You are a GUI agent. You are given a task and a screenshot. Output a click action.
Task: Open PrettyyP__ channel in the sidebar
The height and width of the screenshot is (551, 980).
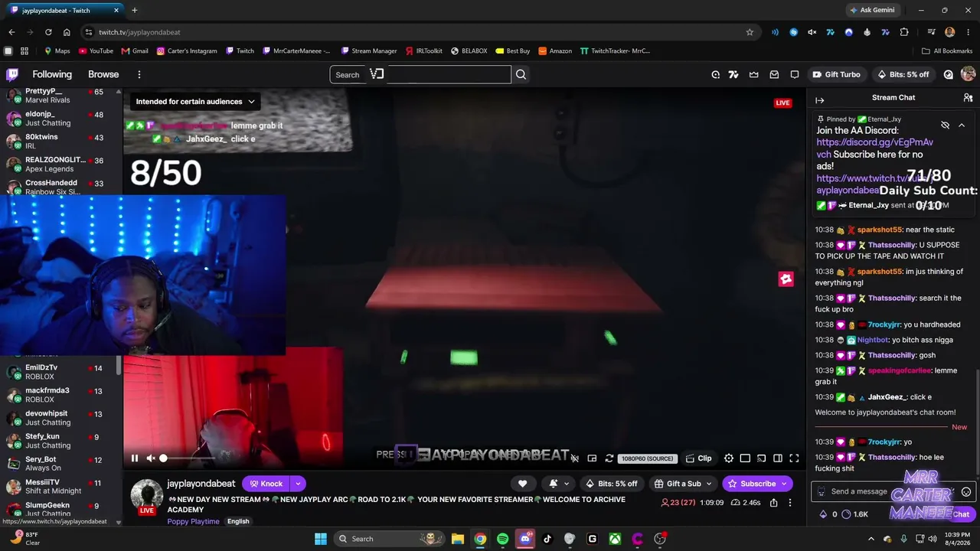pos(60,96)
